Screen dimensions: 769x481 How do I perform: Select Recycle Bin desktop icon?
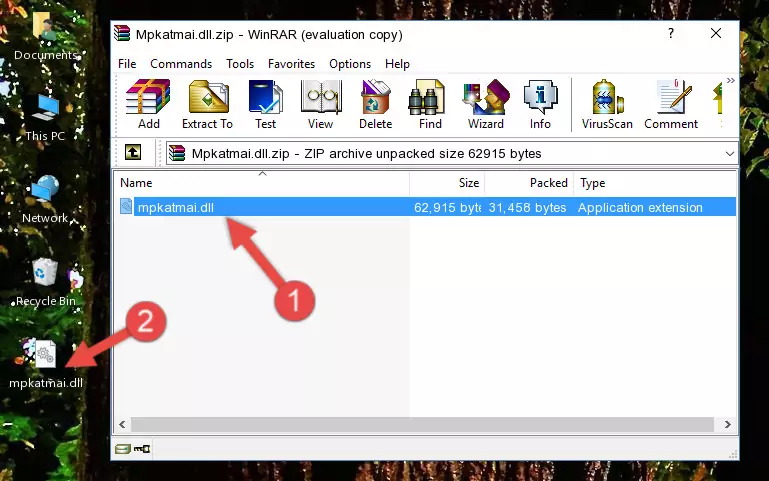point(46,283)
